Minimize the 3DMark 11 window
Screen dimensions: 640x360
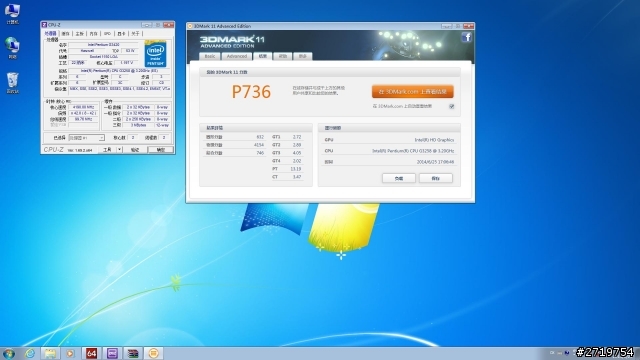tap(447, 26)
